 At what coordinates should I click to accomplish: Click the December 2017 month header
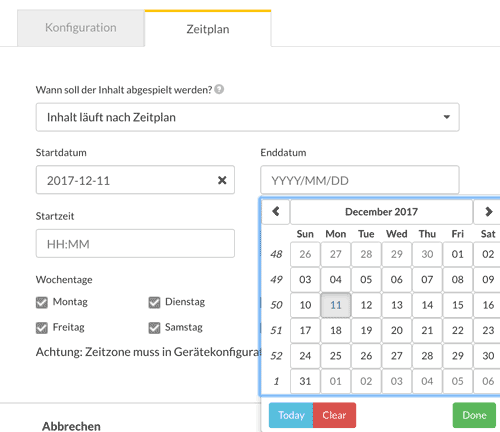pos(381,212)
